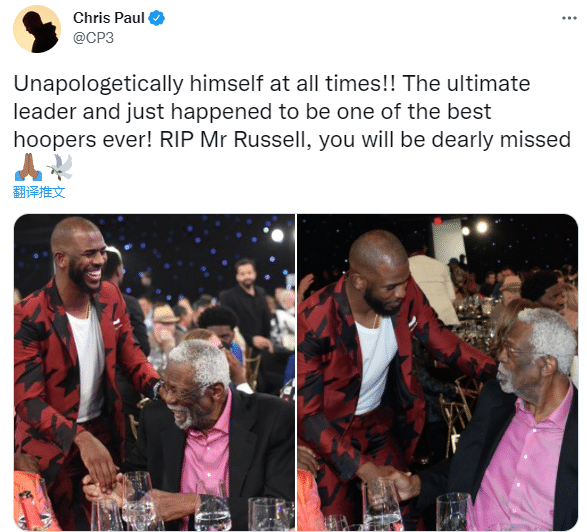The image size is (587, 532).
Task: Click 'hoopers ever!' in the tweet body
Action: point(83,140)
